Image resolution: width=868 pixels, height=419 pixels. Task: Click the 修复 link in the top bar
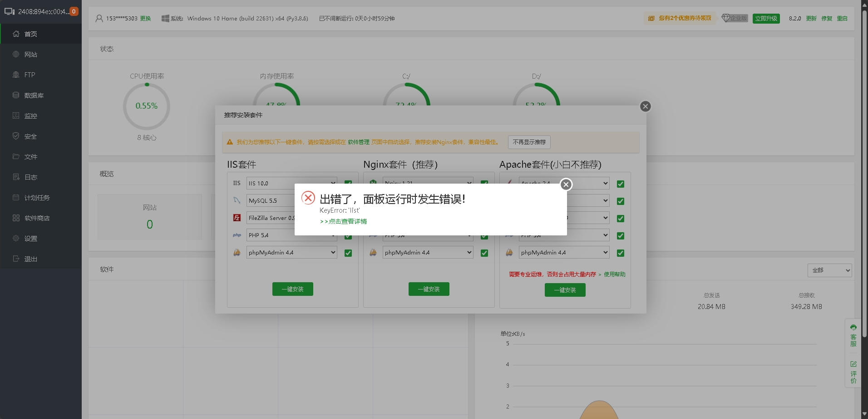coord(827,19)
